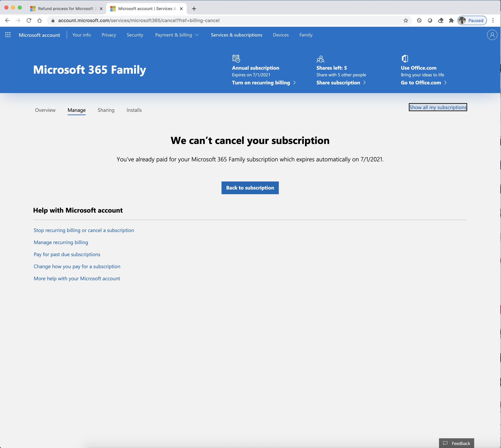Go back to the previous page
Viewport: 501px width, 448px height.
click(7, 20)
